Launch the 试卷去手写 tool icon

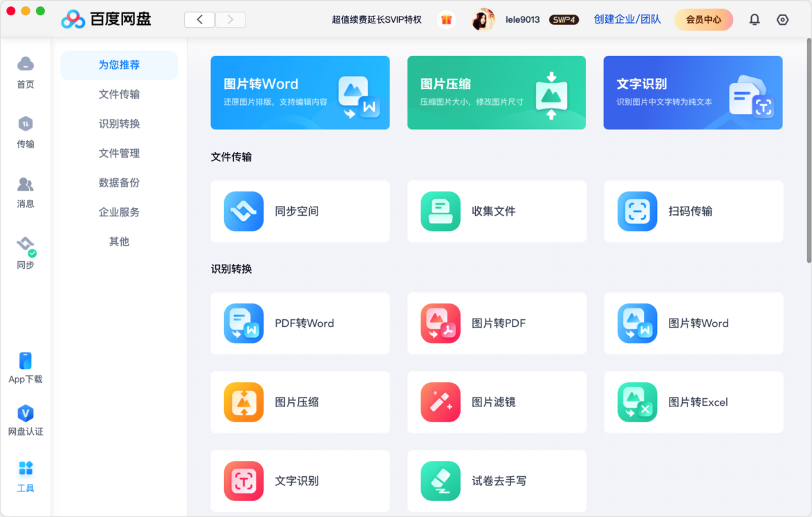(x=440, y=481)
